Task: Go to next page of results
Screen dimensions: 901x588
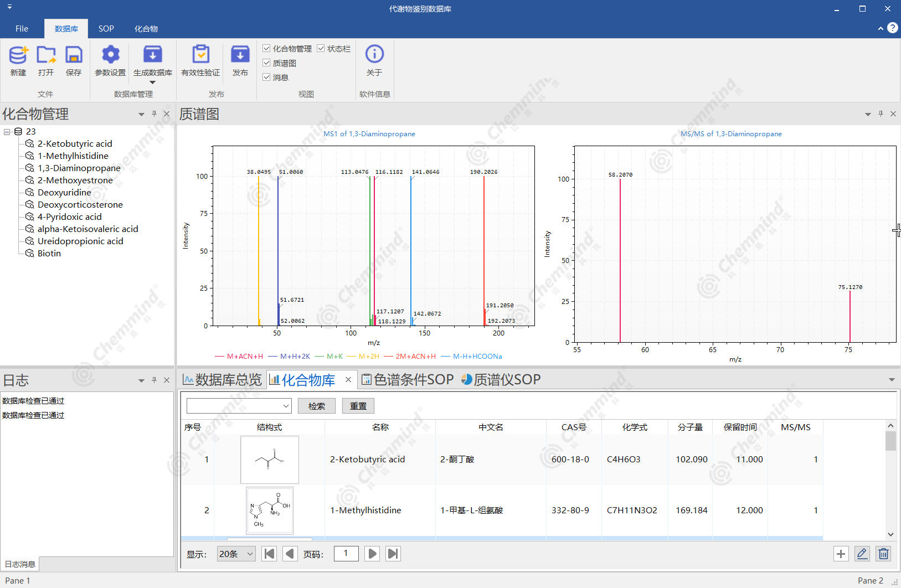Action: pos(373,554)
